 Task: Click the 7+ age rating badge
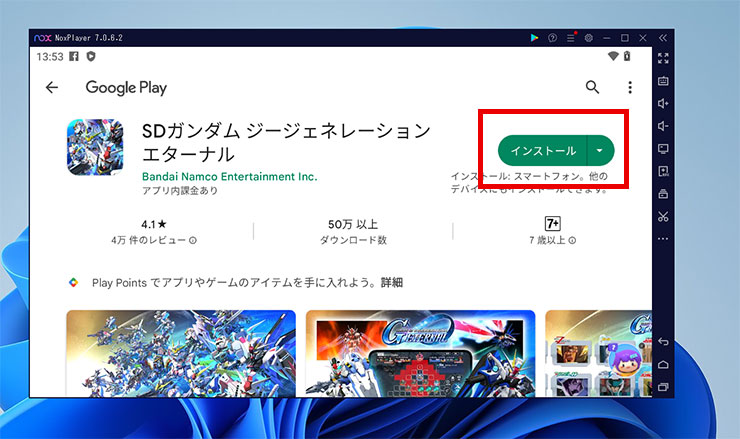pos(553,223)
